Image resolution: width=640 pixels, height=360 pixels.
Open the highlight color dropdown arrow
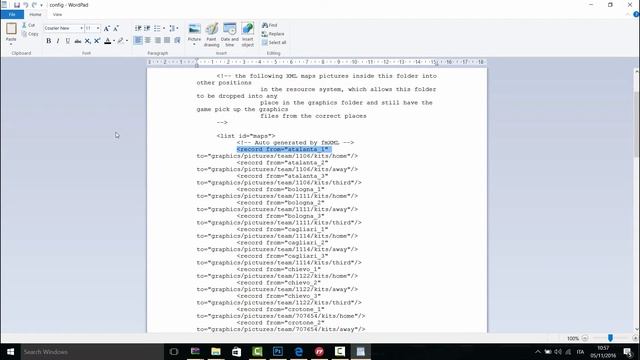[x=127, y=41]
